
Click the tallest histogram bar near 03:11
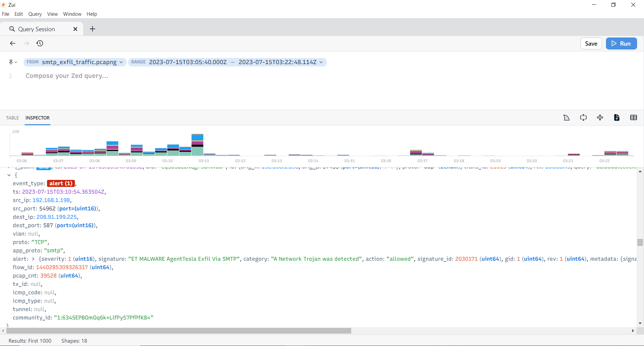tap(197, 145)
